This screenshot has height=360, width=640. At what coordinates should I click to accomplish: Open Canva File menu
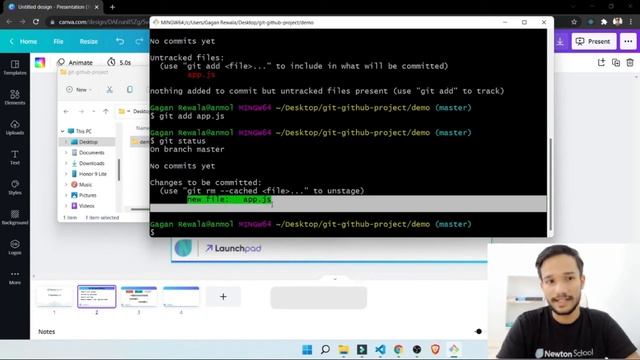58,41
